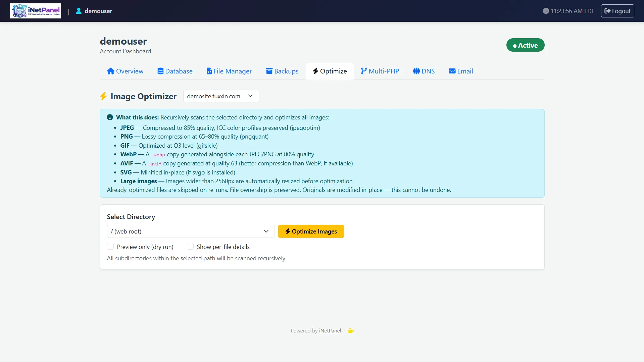The height and width of the screenshot is (362, 644).
Task: Click the Email envelope icon
Action: coord(452,71)
